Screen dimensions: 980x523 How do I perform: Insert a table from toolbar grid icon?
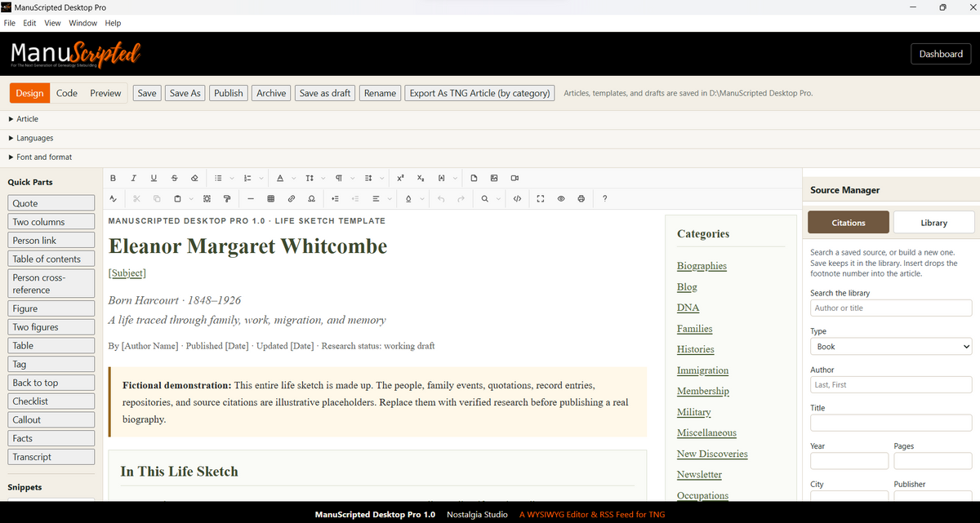tap(270, 198)
